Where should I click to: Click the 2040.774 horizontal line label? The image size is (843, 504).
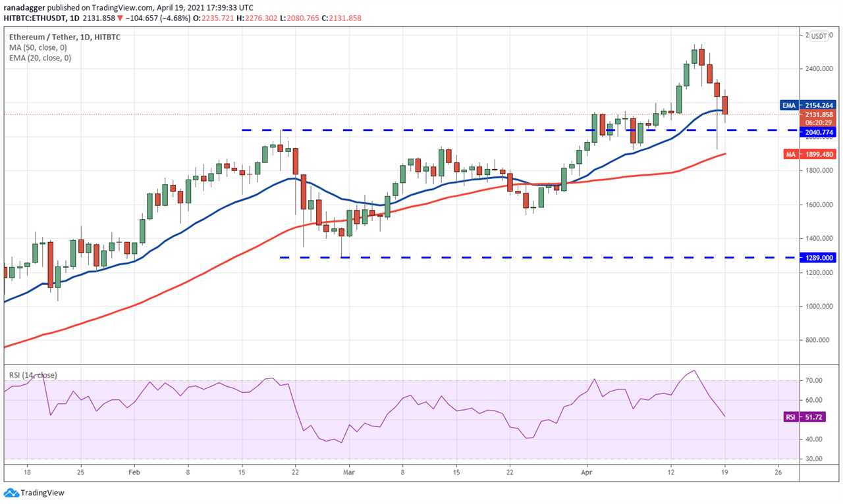[x=817, y=132]
